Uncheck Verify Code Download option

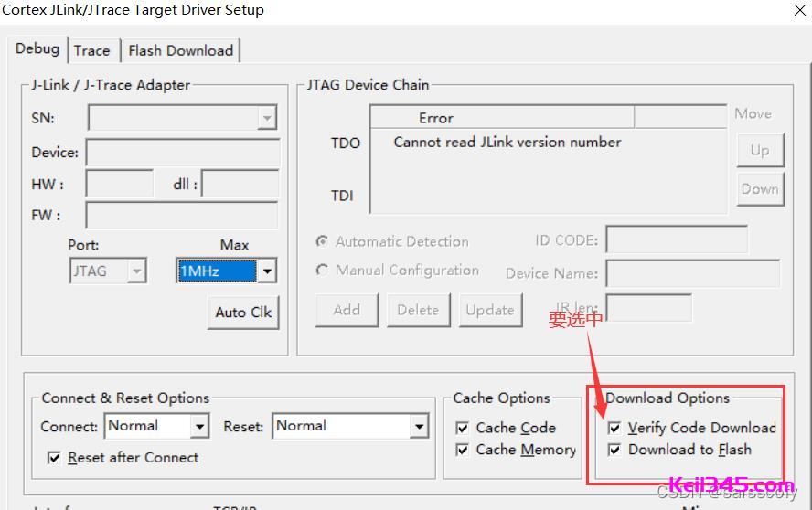tap(614, 428)
